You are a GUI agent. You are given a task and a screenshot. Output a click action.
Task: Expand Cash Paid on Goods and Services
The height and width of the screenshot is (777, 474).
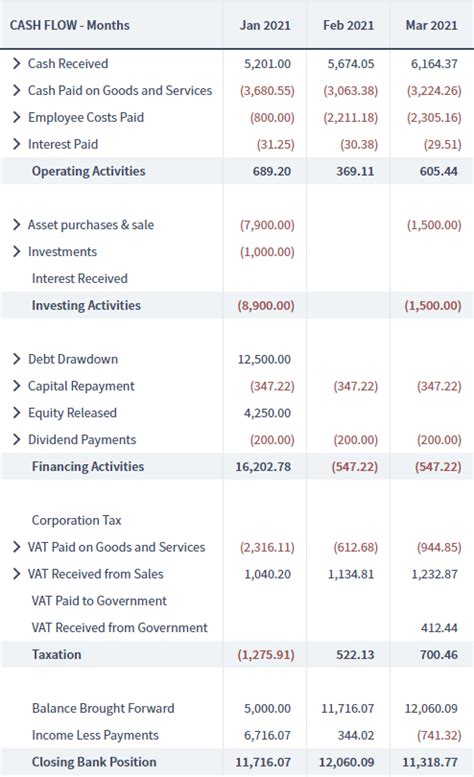coord(16,90)
